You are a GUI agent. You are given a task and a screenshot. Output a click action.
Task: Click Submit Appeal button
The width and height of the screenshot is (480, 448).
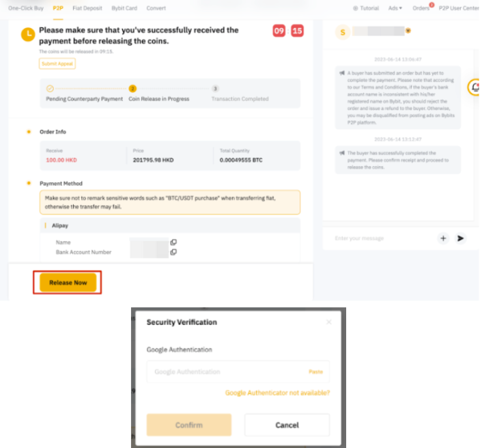(x=57, y=64)
